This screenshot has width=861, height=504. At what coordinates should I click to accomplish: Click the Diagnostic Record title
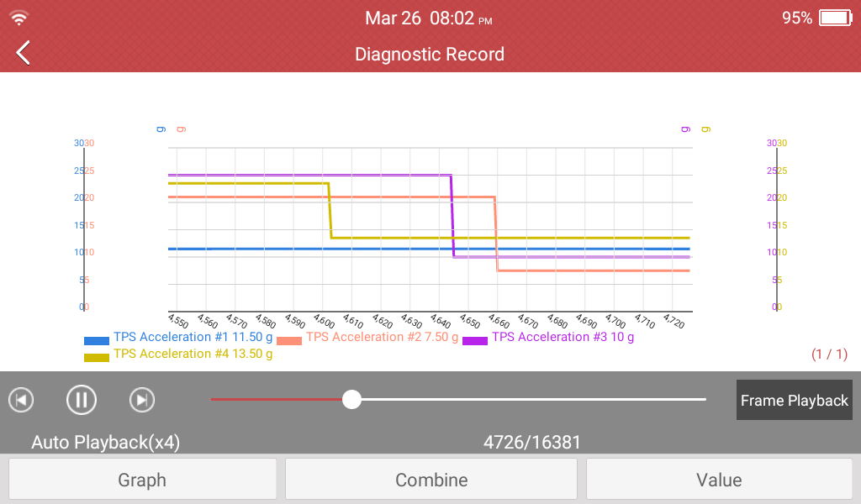tap(430, 55)
